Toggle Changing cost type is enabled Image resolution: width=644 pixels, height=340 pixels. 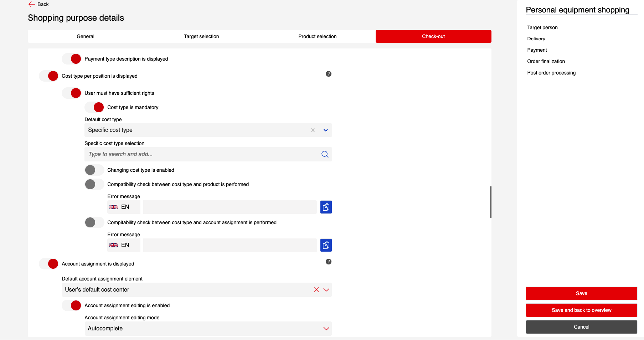click(94, 170)
